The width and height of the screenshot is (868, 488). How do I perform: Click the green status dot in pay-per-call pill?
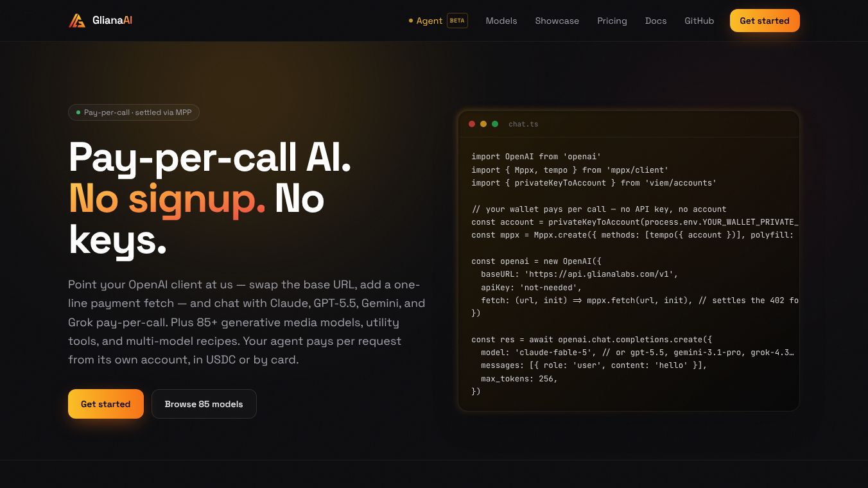78,112
